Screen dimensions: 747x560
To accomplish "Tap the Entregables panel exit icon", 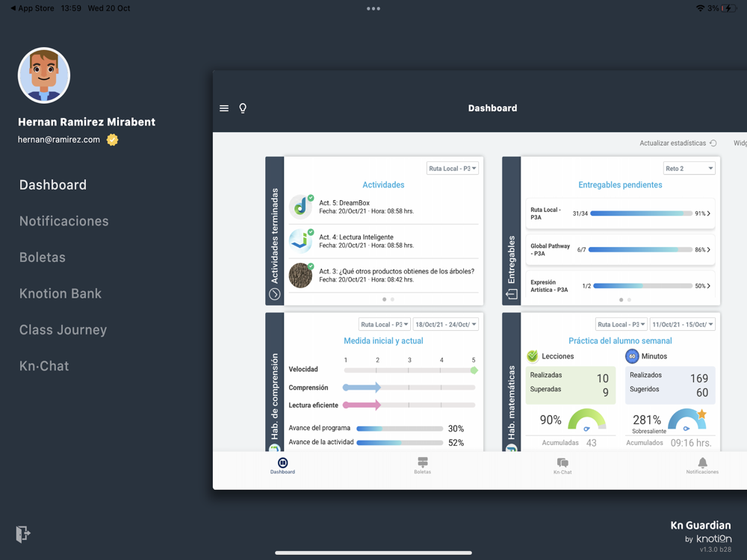I will [512, 294].
